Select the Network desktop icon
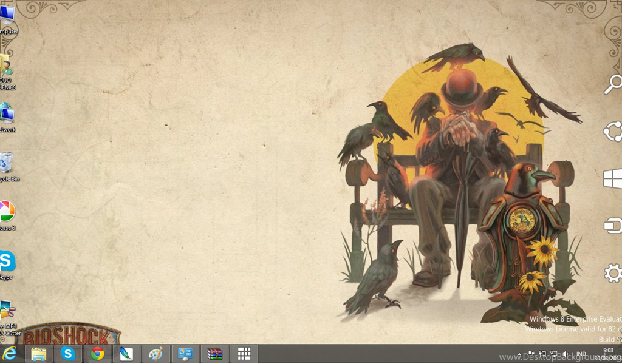622x364 pixels. 7,117
